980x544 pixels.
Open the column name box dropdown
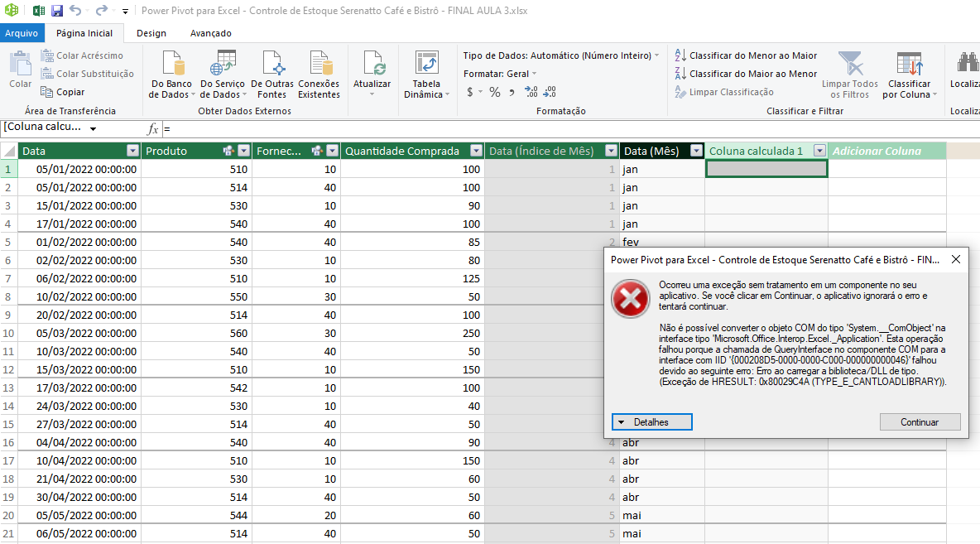[x=94, y=129]
